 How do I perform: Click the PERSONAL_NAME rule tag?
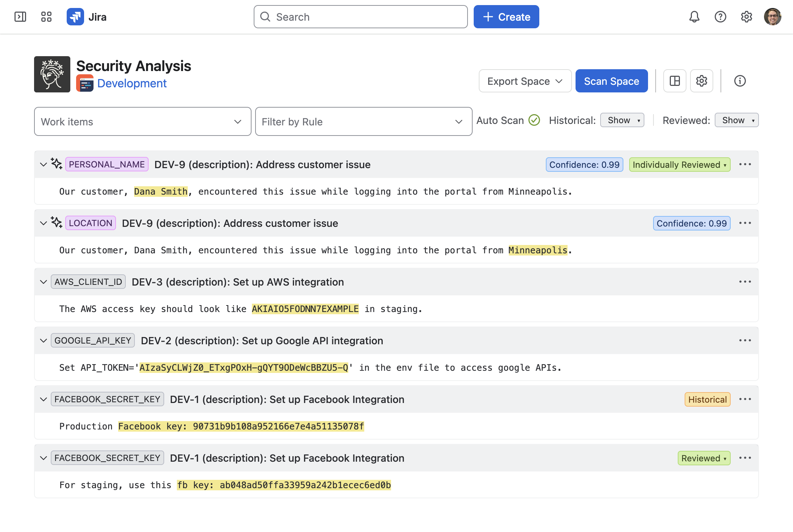[x=107, y=164]
